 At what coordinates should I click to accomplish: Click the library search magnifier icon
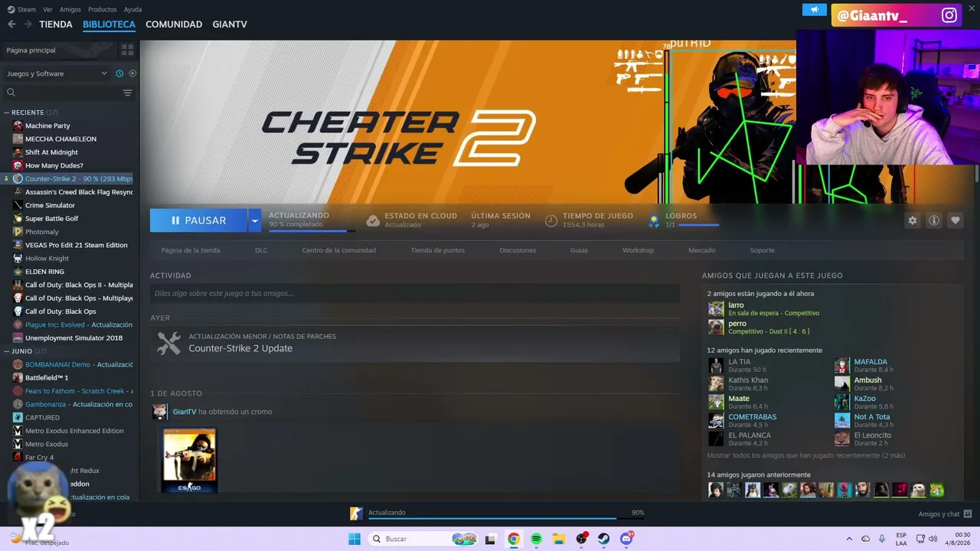click(x=11, y=93)
